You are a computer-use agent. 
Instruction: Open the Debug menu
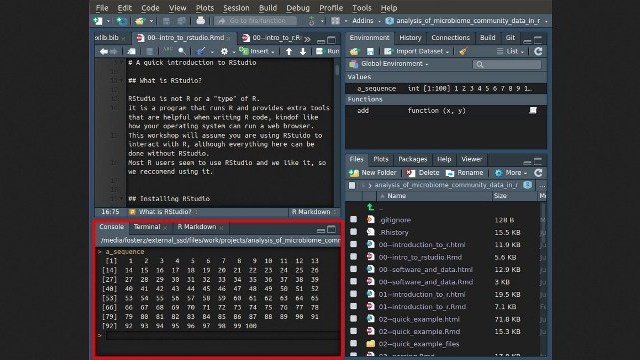coord(298,8)
